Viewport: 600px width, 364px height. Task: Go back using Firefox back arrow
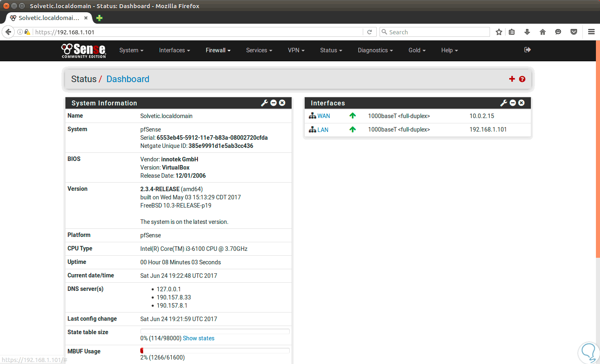tap(8, 32)
